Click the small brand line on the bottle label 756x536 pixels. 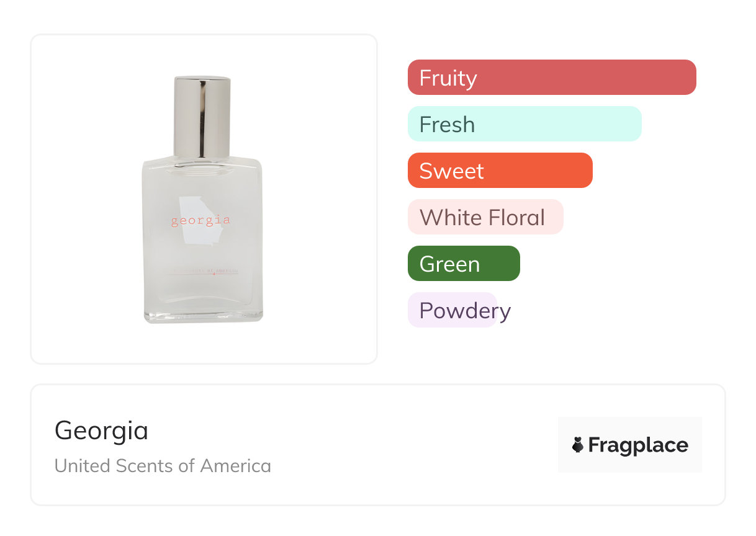point(203,271)
